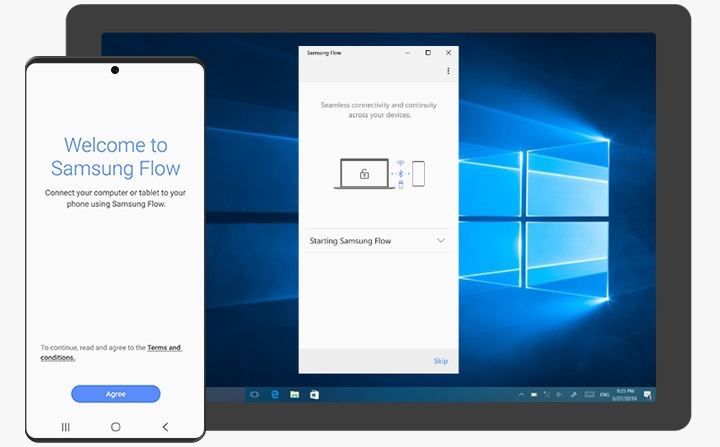Maximize the Samsung Flow window
The width and height of the screenshot is (720, 447).
428,53
